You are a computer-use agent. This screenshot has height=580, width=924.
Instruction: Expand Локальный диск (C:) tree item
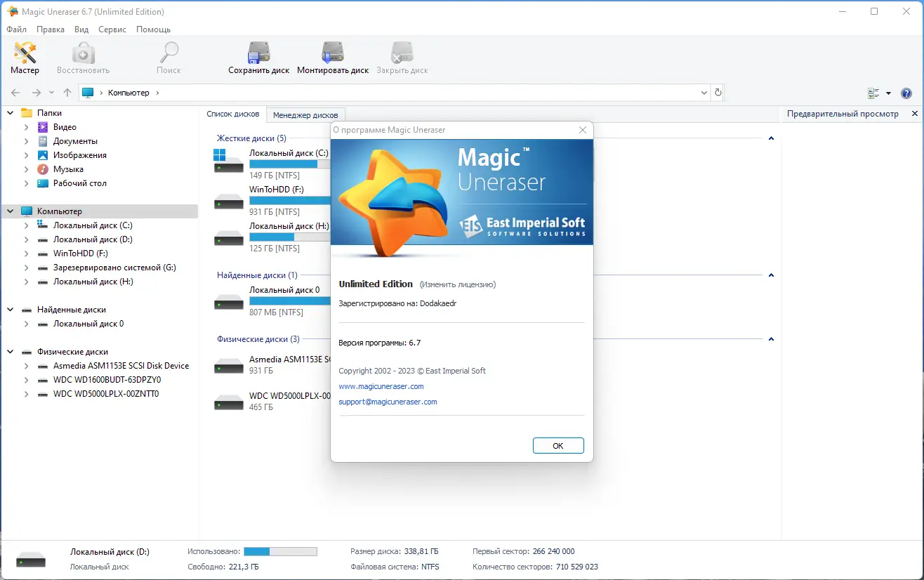[x=27, y=225]
